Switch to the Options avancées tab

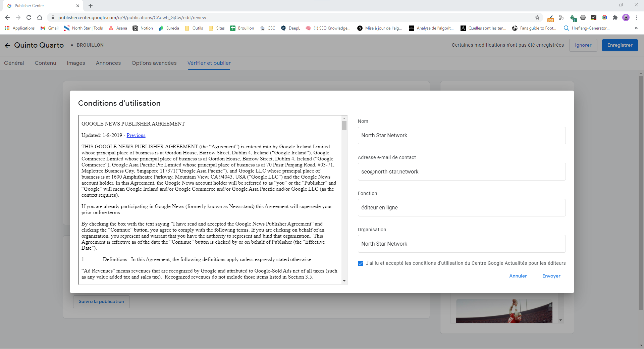[154, 63]
